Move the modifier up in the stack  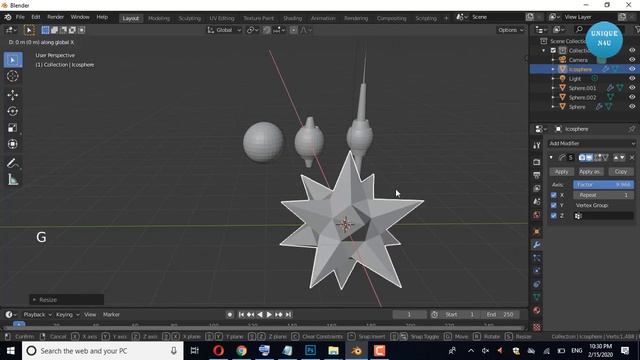(616, 158)
